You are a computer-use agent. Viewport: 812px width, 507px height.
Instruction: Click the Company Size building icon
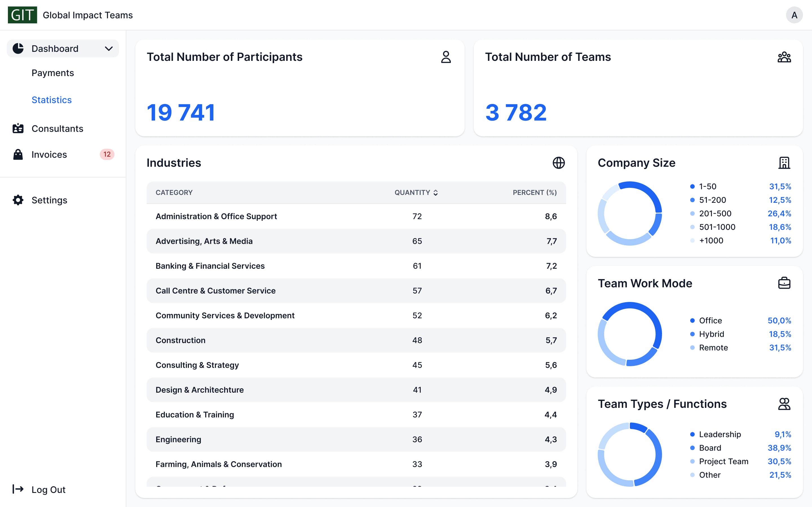(x=784, y=163)
